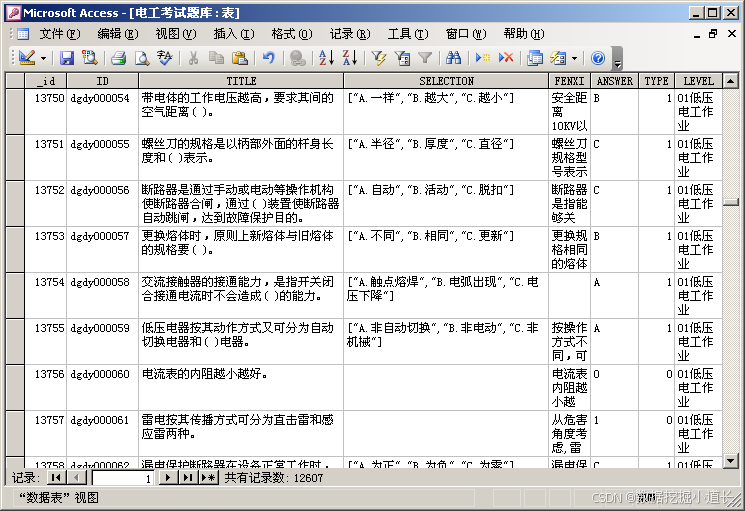Viewport: 745px width, 511px height.
Task: Select the FENXI column header
Action: coord(569,81)
